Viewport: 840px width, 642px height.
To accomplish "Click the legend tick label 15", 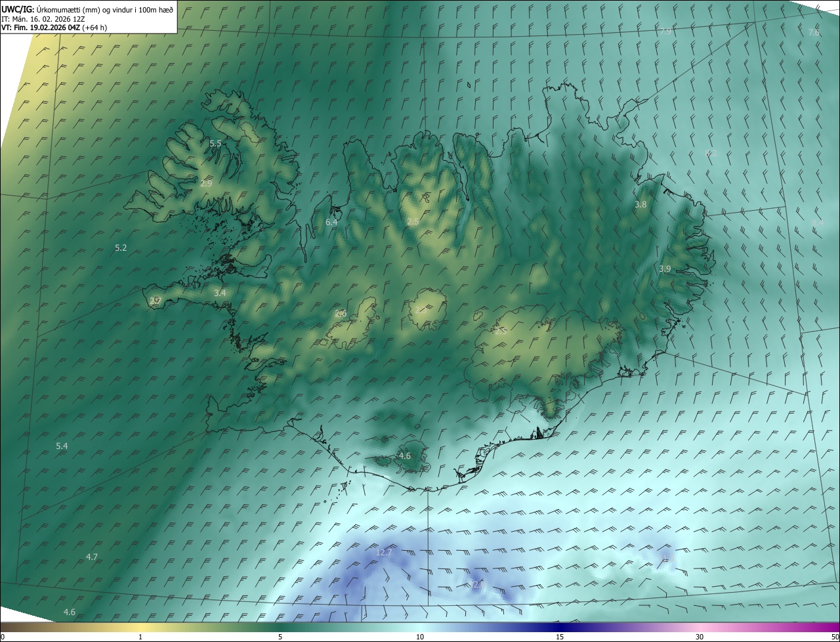I will 560,637.
